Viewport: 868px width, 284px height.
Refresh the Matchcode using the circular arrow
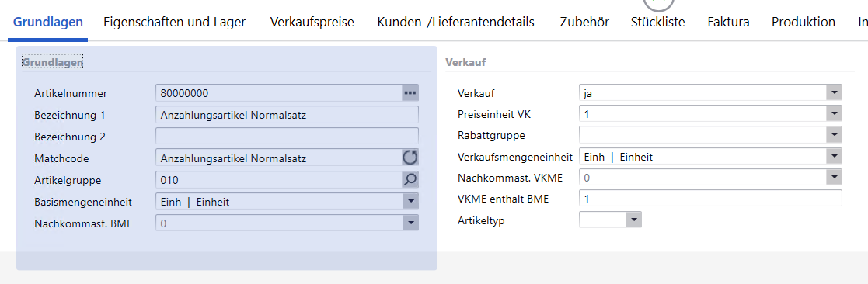point(410,158)
